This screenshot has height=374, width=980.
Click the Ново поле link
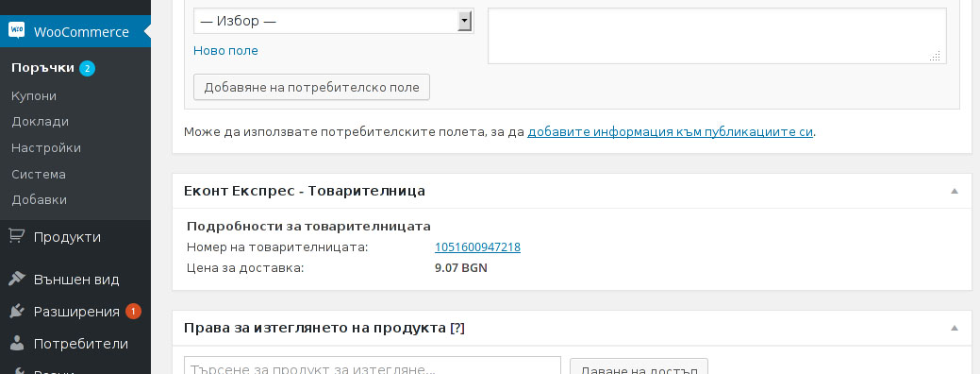pyautogui.click(x=225, y=51)
